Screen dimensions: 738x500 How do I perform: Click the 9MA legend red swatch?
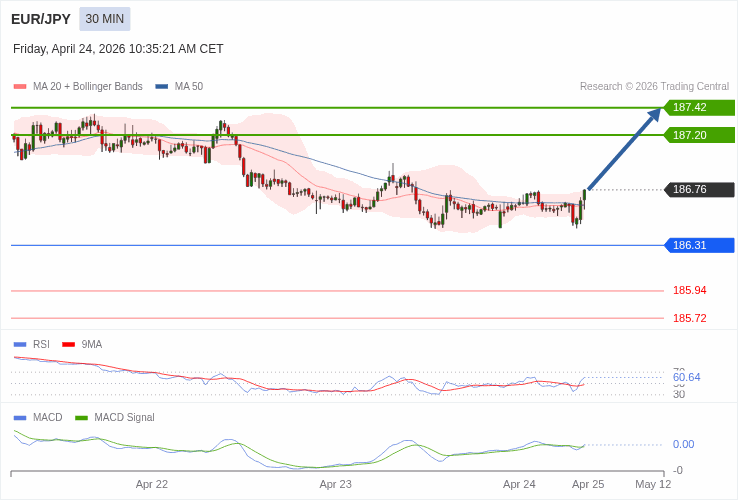[x=69, y=345]
